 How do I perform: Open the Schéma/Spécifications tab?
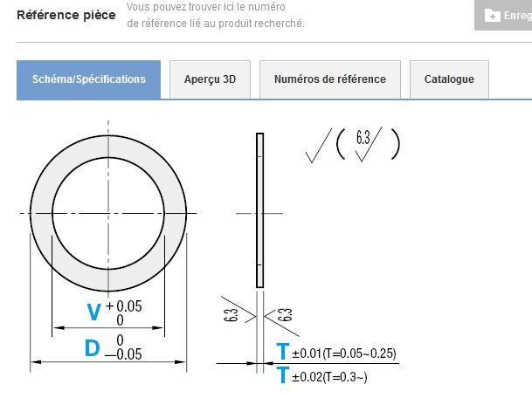[x=89, y=79]
